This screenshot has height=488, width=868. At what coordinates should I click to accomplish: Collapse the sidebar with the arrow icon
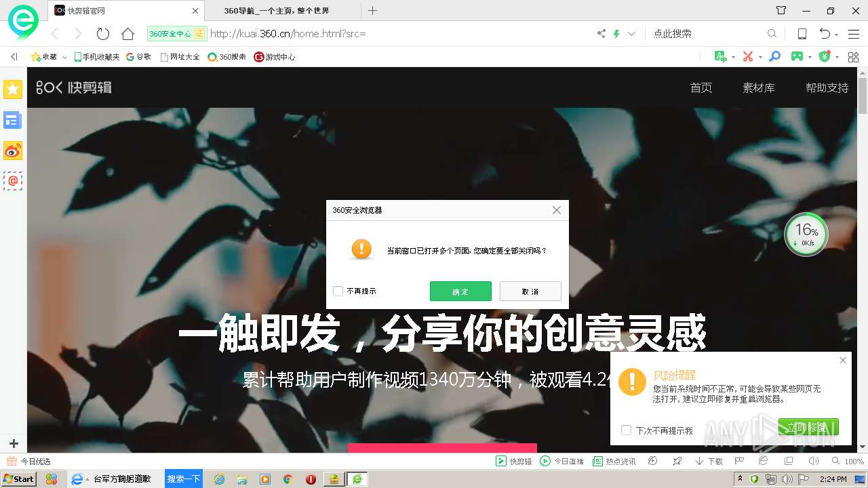[14, 57]
